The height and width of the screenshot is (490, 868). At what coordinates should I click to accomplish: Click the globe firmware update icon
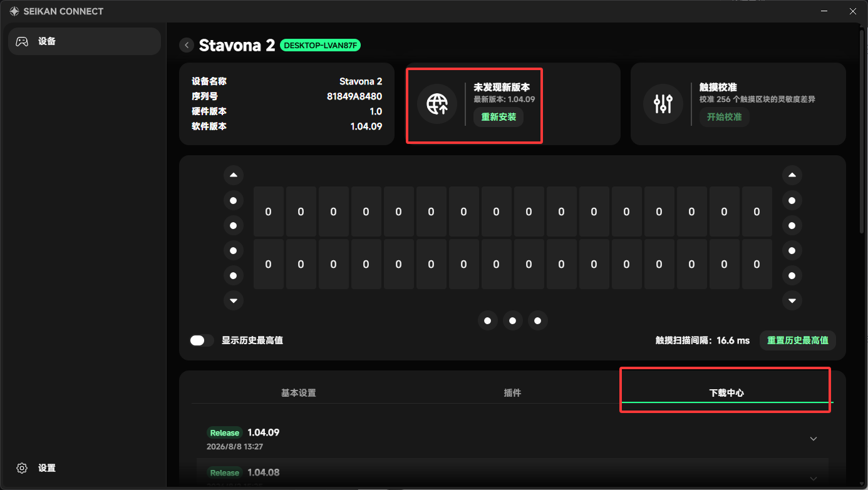coord(437,104)
